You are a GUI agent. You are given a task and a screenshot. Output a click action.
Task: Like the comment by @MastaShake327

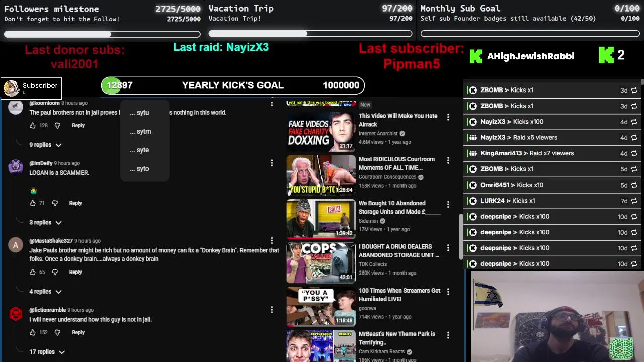pyautogui.click(x=33, y=272)
